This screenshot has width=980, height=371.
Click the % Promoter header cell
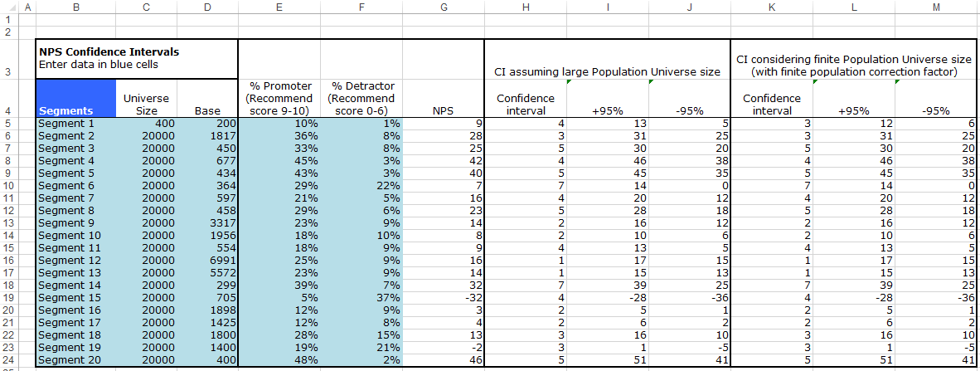pyautogui.click(x=279, y=99)
